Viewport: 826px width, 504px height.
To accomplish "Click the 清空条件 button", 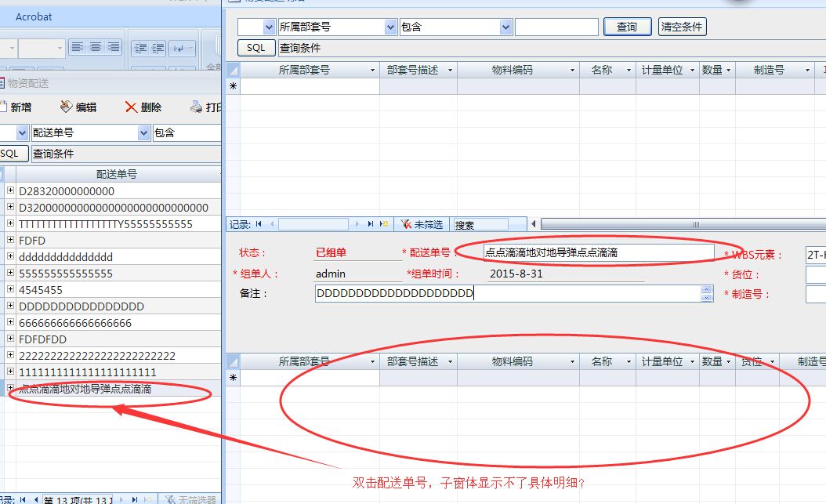I will tap(682, 27).
